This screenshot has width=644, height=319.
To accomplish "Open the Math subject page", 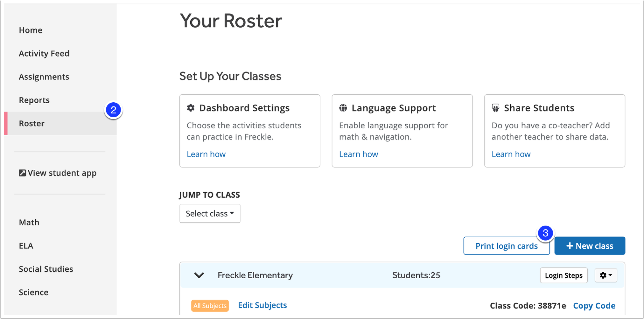I will click(29, 222).
